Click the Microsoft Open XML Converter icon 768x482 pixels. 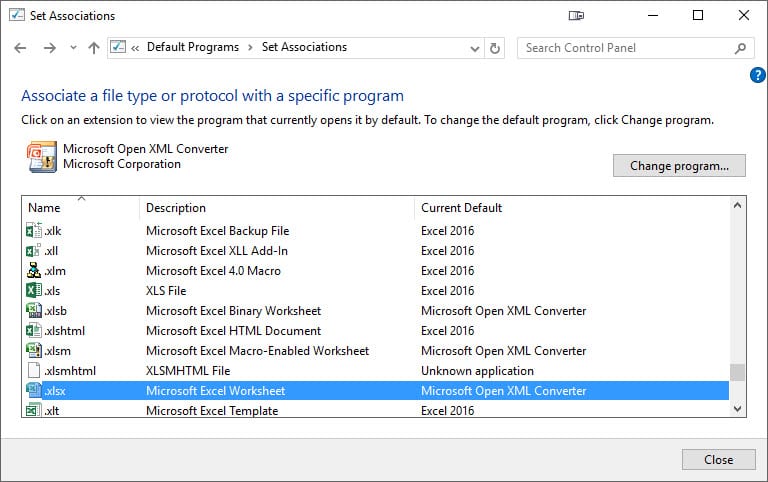[42, 157]
